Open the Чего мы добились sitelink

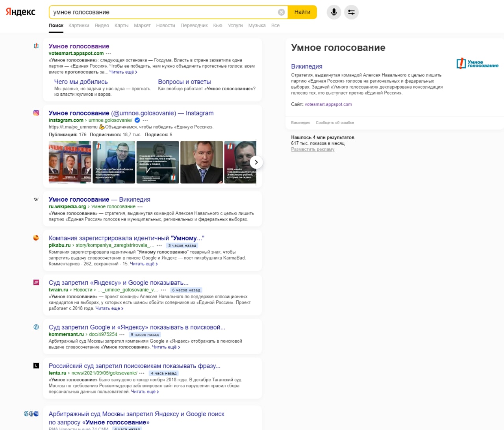tap(81, 82)
